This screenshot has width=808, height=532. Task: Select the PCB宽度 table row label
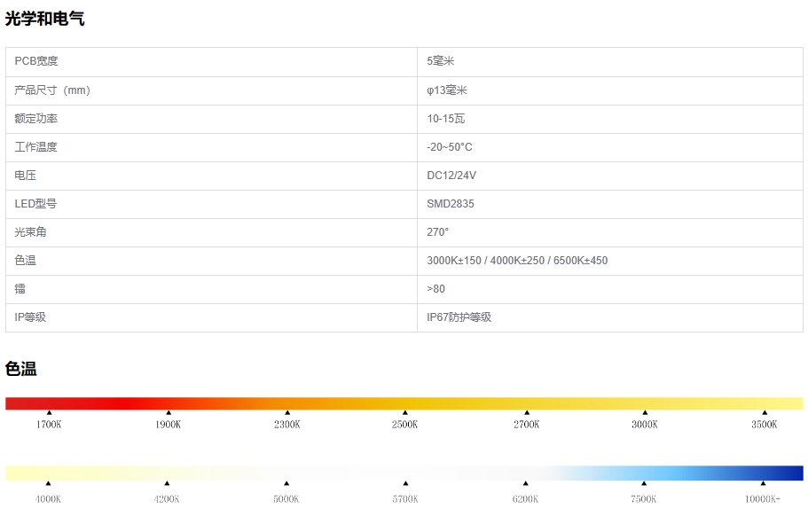[36, 61]
